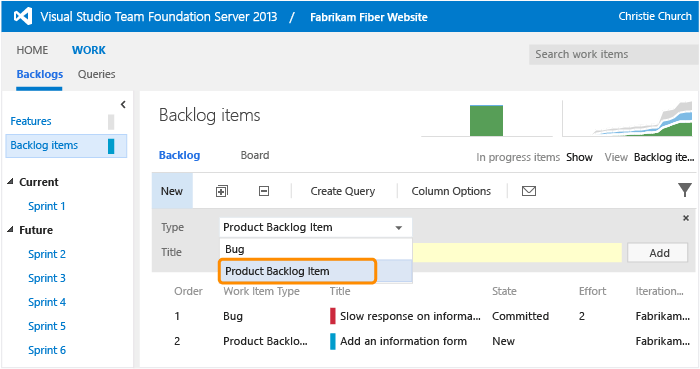Open Sprint 4
Image resolution: width=700 pixels, height=369 pixels.
point(47,302)
